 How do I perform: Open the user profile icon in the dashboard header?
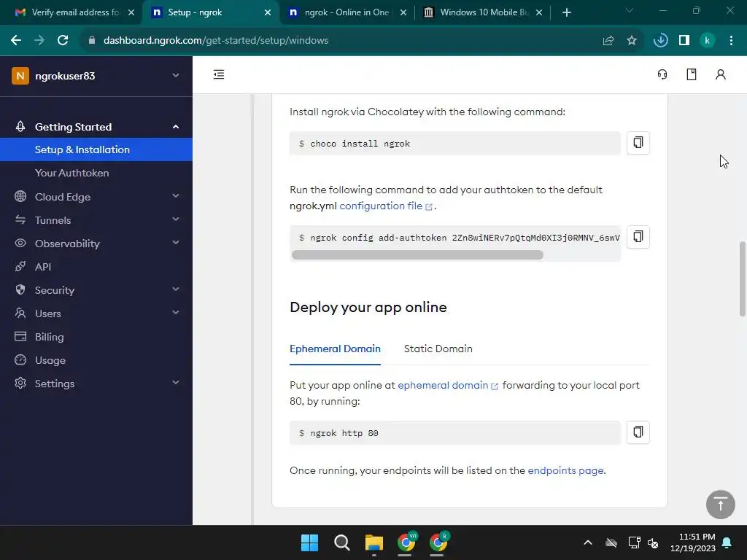click(720, 74)
